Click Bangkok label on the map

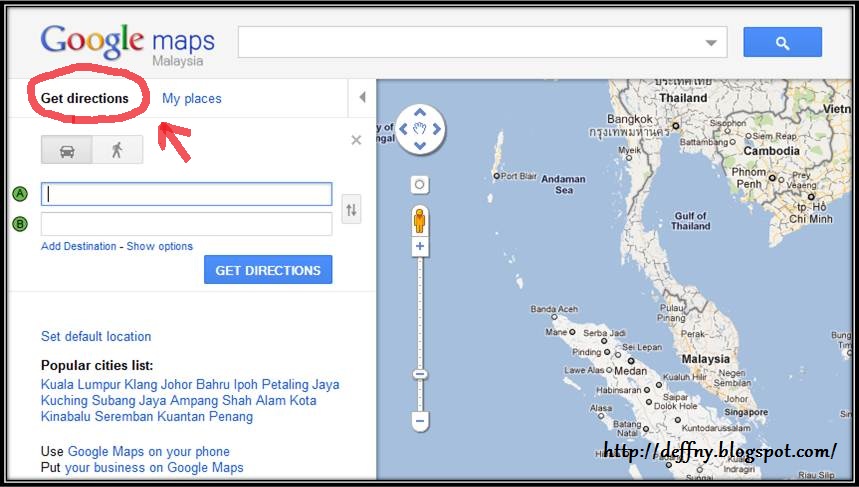tap(630, 119)
